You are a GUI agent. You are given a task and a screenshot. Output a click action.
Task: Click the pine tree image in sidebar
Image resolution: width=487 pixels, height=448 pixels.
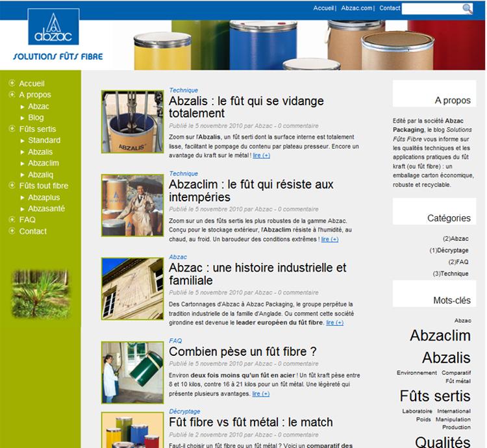click(40, 294)
